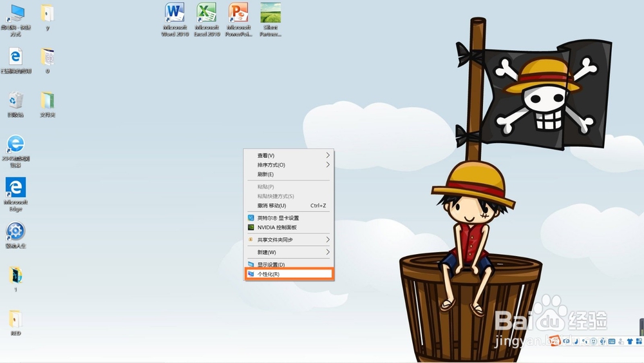
Task: Launch Microsoft PowerPoint shortcut
Action: [x=239, y=19]
